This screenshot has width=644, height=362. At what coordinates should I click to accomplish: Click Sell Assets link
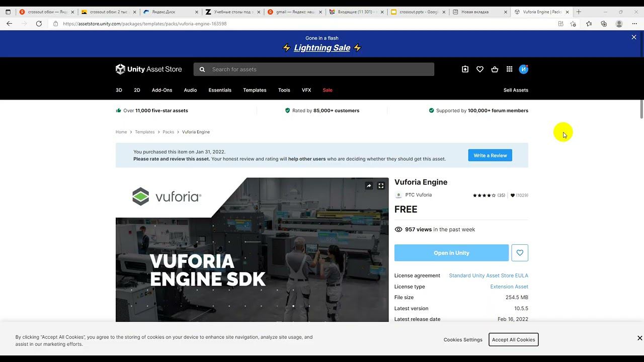(x=516, y=90)
